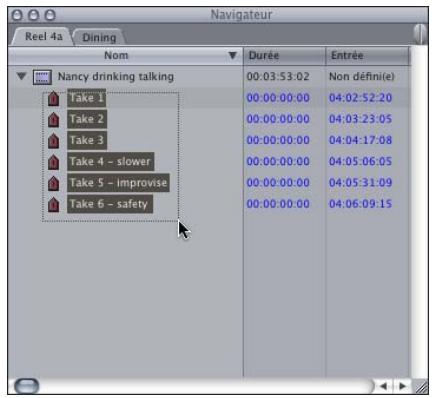Select the Take 6 – safety marker
This screenshot has height=398, width=432.
coord(110,204)
